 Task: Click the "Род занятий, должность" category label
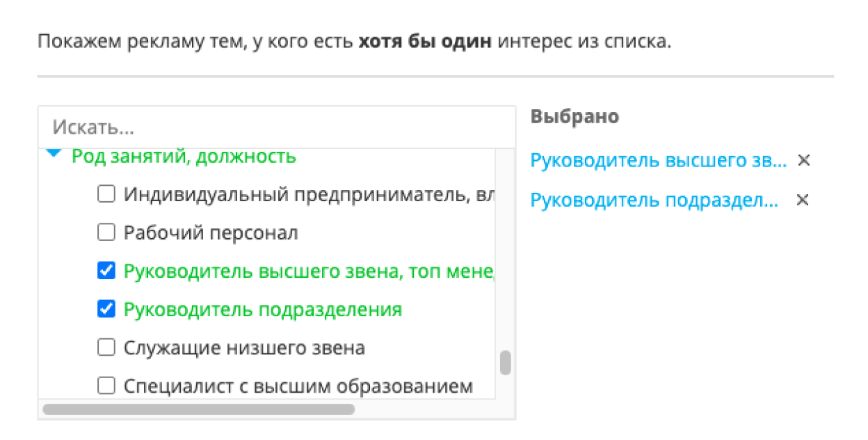point(184,157)
